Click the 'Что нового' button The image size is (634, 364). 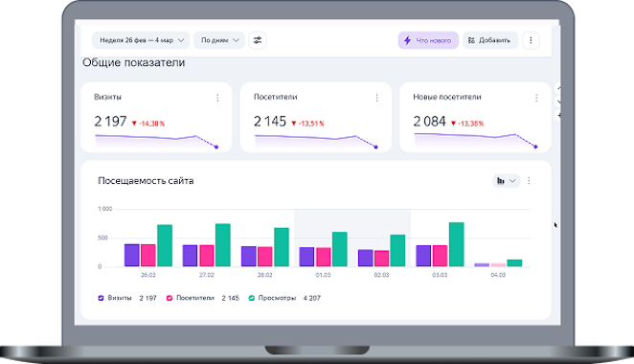click(428, 40)
